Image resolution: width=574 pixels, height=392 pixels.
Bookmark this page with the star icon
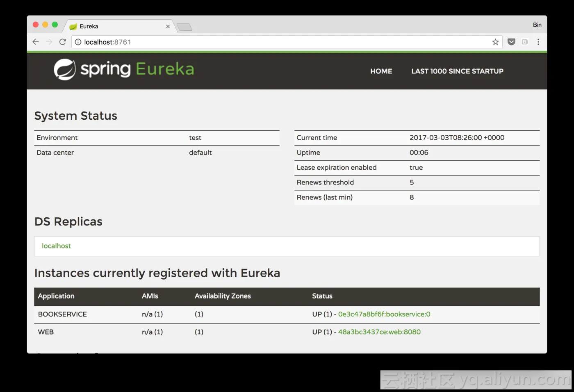tap(495, 42)
